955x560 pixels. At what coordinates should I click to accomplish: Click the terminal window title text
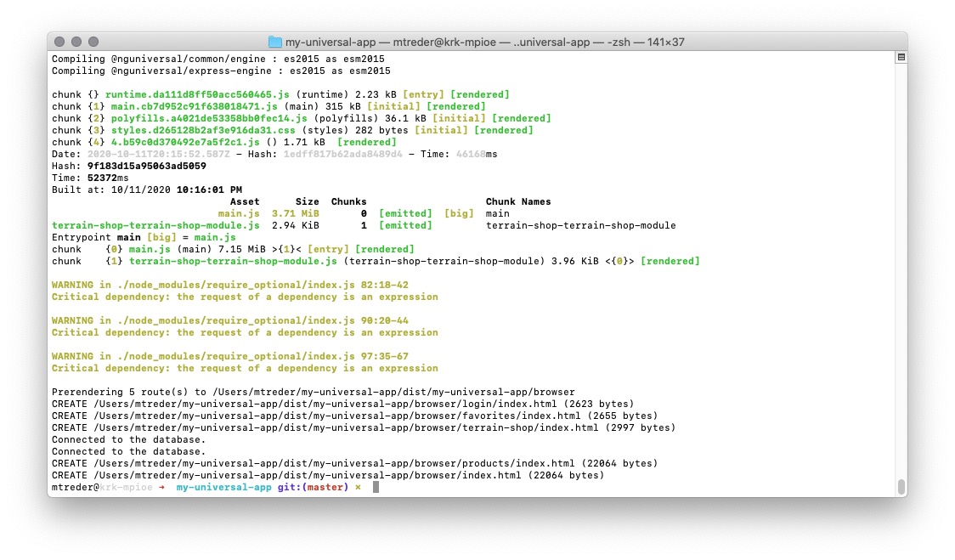tap(485, 42)
